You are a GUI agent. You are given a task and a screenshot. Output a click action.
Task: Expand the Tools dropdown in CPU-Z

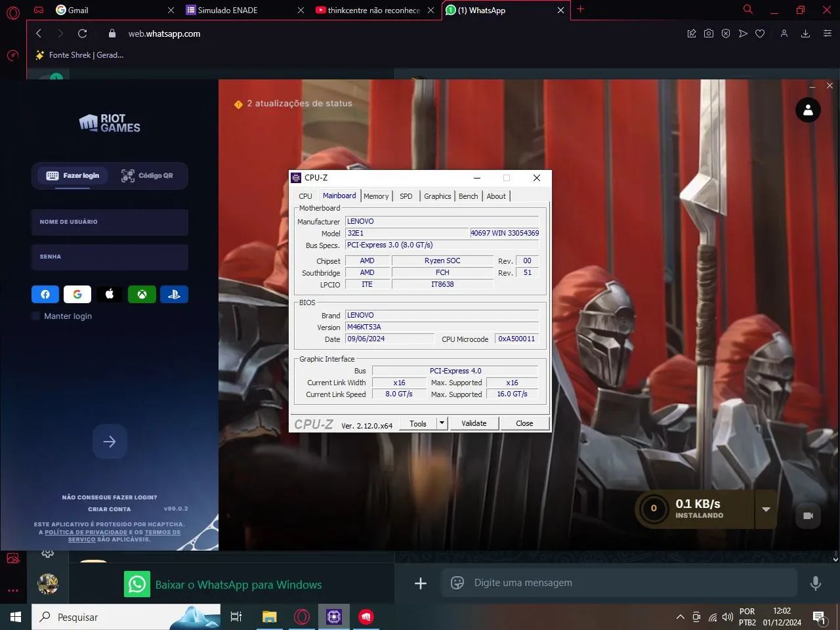[442, 423]
